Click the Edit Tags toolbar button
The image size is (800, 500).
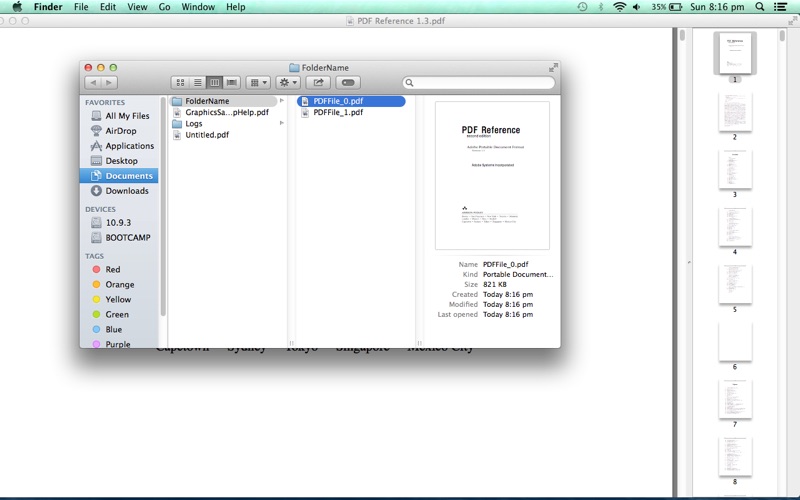coord(348,83)
